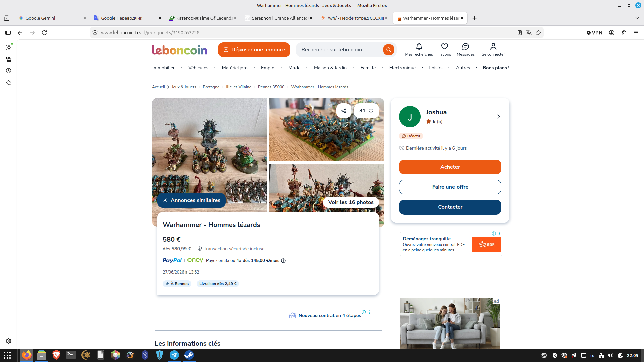The image size is (644, 362).
Task: Open Steam from the taskbar
Action: 189,355
